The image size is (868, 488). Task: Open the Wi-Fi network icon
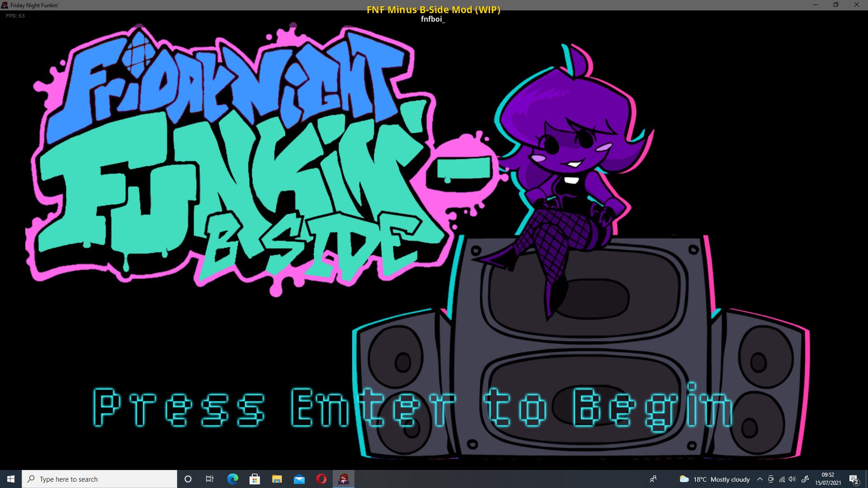coord(782,479)
